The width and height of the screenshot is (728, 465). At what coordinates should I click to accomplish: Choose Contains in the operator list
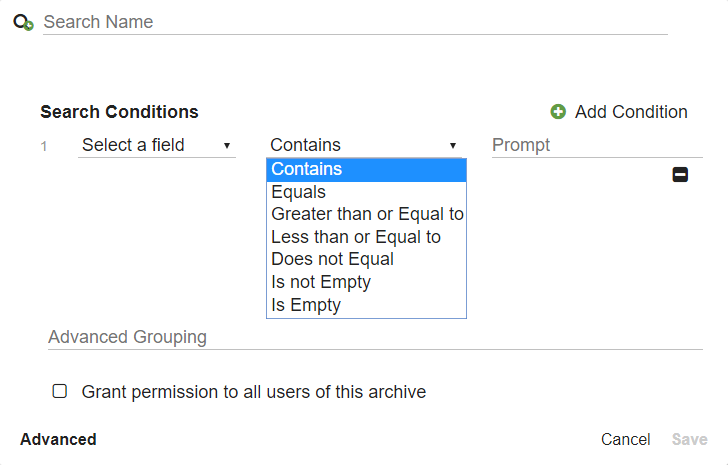click(366, 169)
